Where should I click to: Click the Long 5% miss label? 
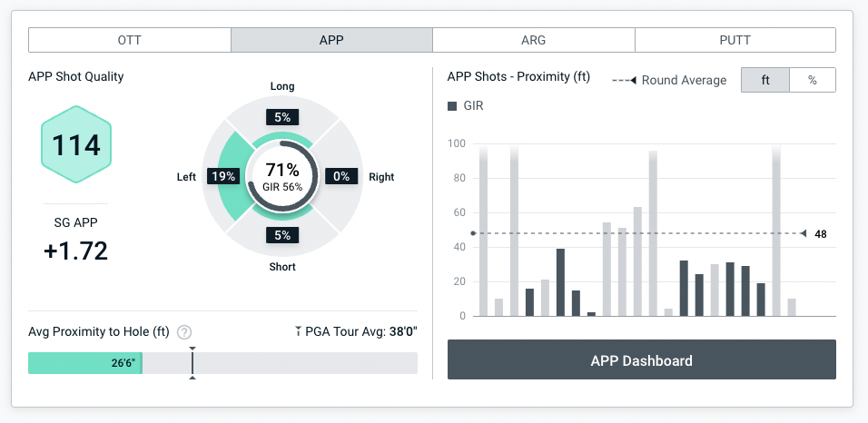click(x=282, y=117)
